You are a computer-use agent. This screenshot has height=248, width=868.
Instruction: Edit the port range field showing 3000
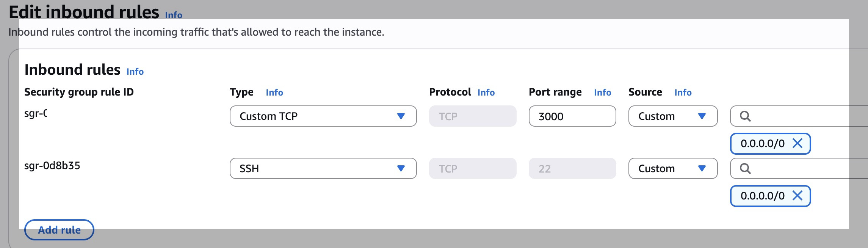tap(572, 116)
